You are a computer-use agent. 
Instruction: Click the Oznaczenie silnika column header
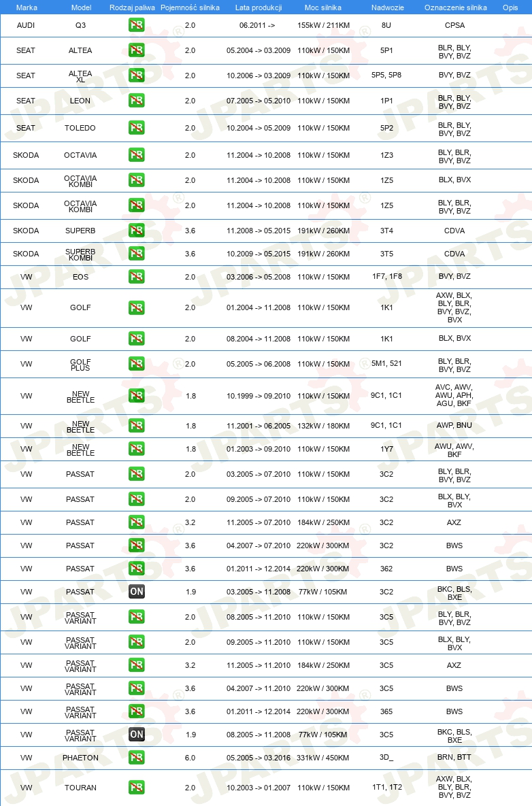455,7
